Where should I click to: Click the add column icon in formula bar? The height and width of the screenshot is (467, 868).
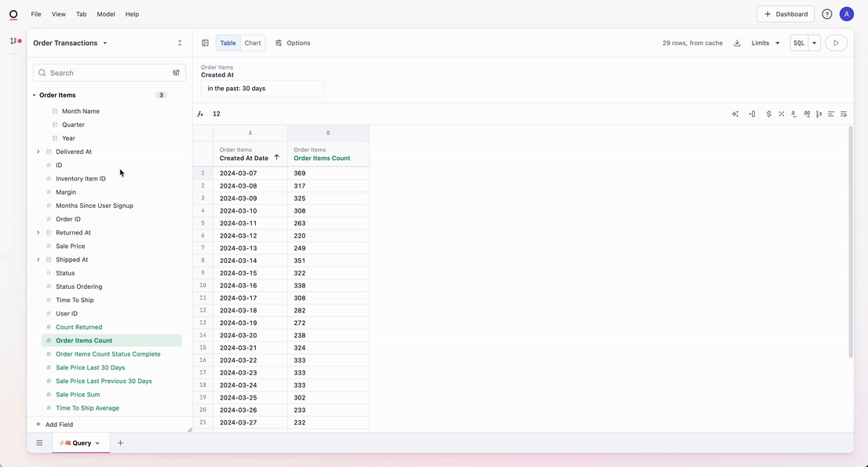pyautogui.click(x=752, y=114)
